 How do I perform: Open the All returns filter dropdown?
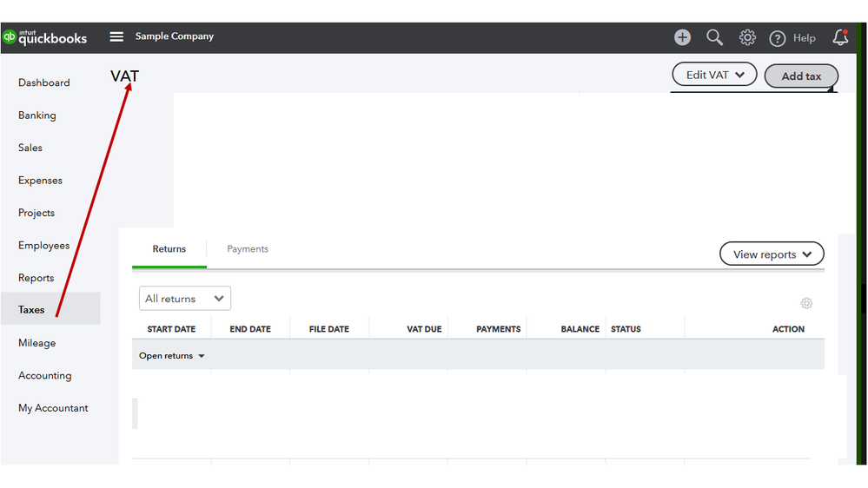pos(185,298)
